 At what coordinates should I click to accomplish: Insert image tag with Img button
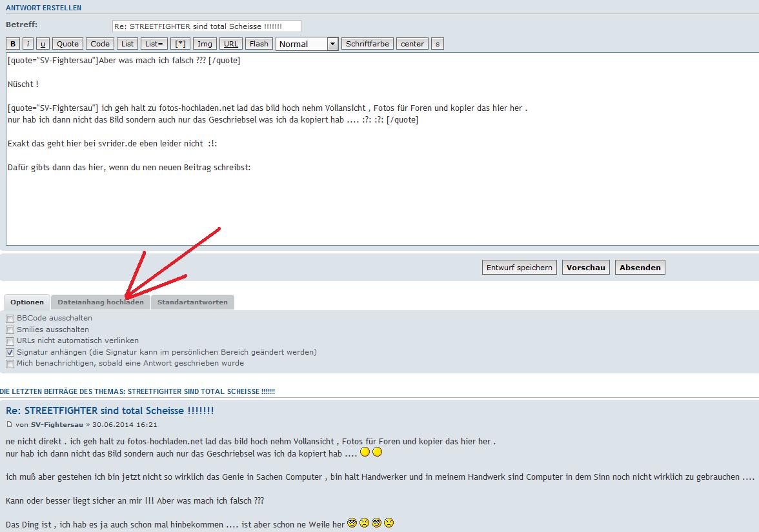click(x=205, y=44)
